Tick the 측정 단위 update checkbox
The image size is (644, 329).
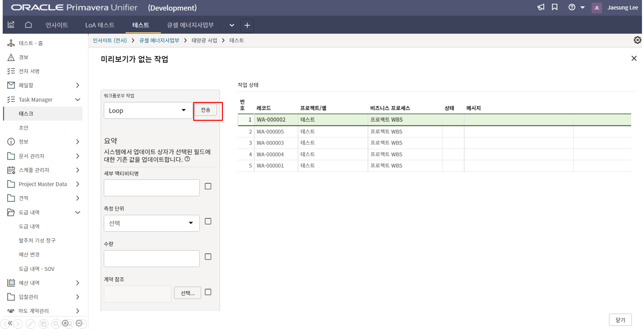pyautogui.click(x=208, y=221)
